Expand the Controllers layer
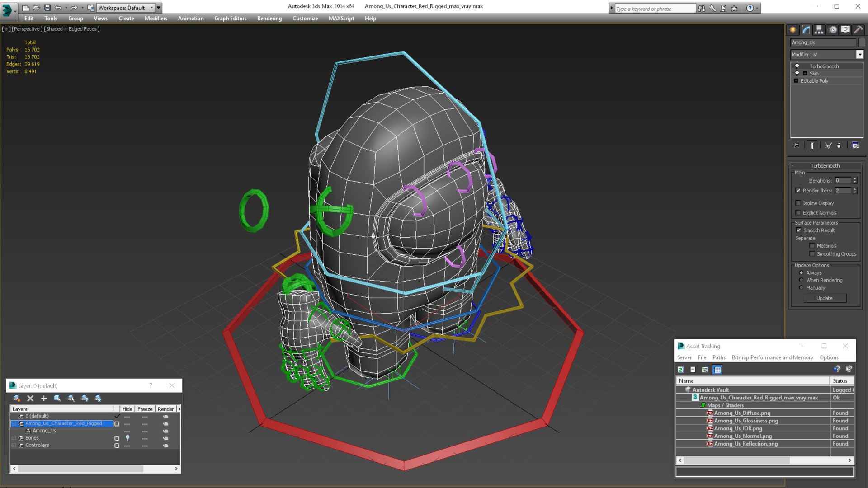The height and width of the screenshot is (488, 868). coord(14,445)
